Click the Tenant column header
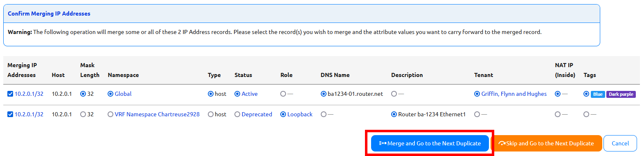Image resolution: width=644 pixels, height=156 pixels. [484, 75]
